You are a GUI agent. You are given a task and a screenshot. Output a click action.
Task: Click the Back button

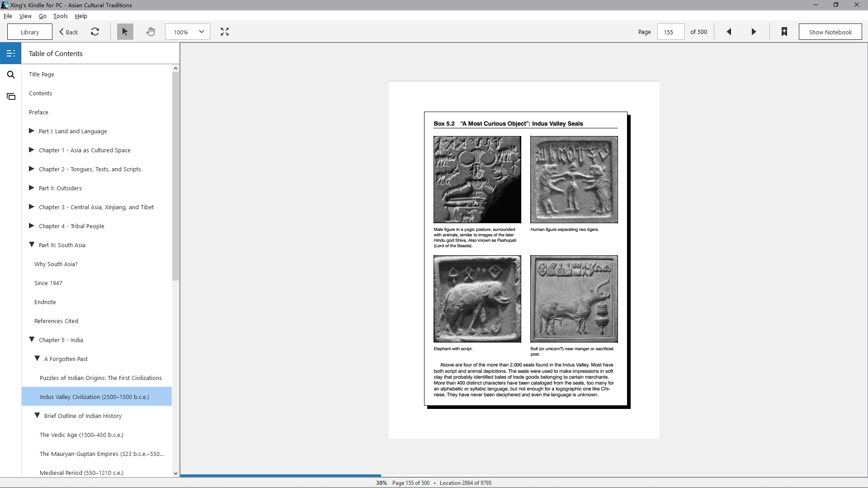coord(69,32)
